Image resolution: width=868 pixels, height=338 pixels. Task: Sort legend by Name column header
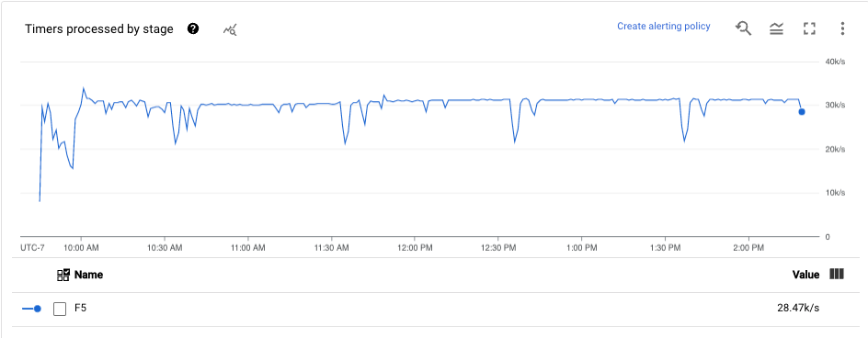(x=88, y=275)
